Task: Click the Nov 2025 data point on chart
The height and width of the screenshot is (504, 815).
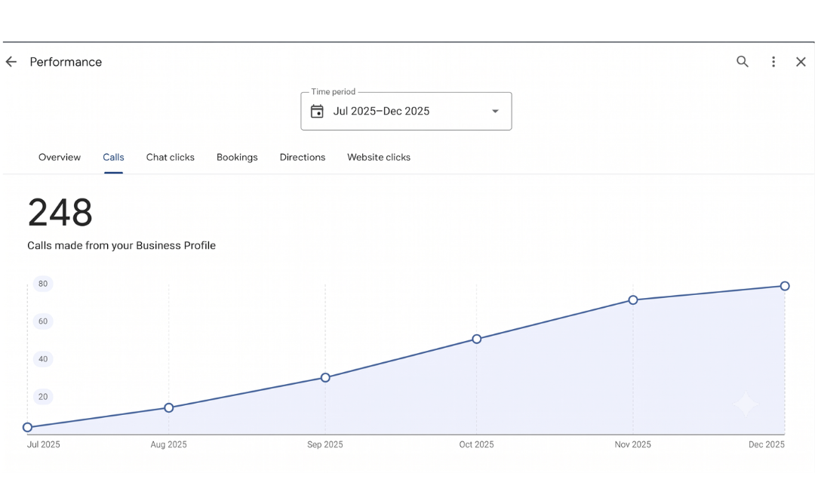Action: (632, 300)
